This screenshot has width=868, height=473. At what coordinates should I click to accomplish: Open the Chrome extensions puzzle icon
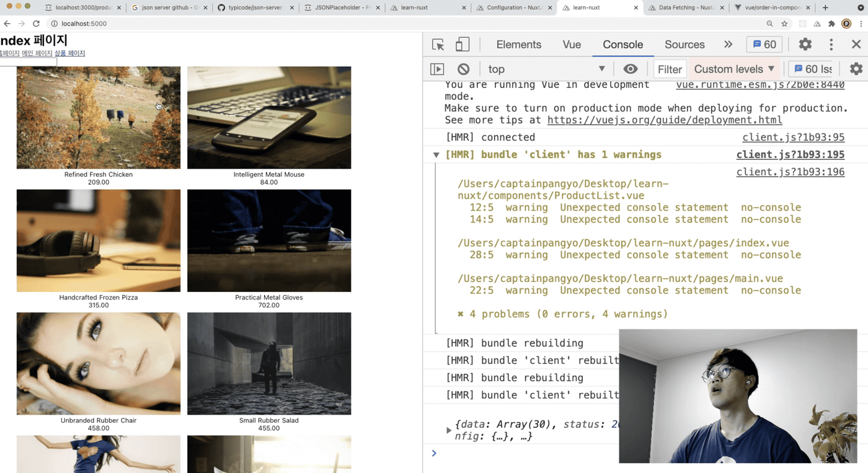pyautogui.click(x=832, y=24)
